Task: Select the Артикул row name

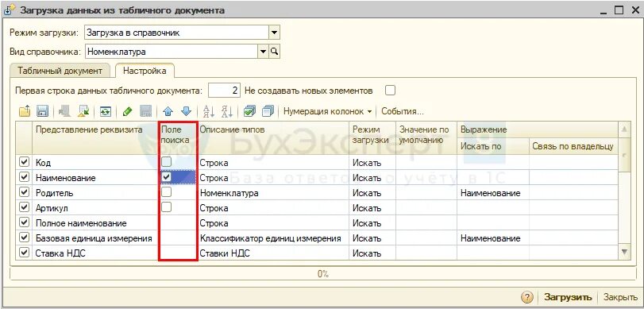Action: [x=52, y=208]
